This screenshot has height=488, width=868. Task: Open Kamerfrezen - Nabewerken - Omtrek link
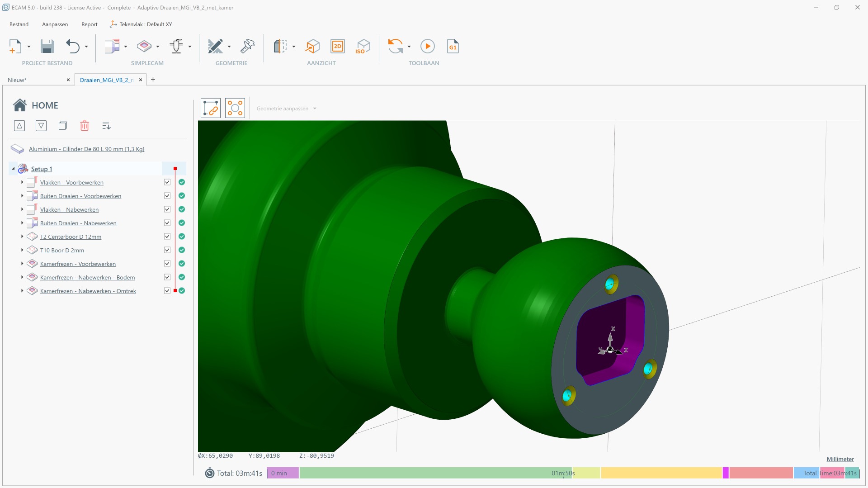click(x=88, y=291)
